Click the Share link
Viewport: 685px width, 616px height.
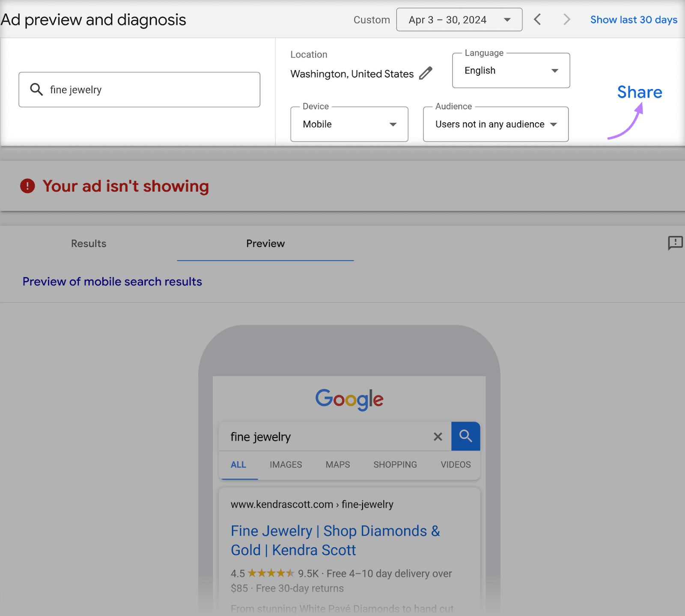pos(639,92)
